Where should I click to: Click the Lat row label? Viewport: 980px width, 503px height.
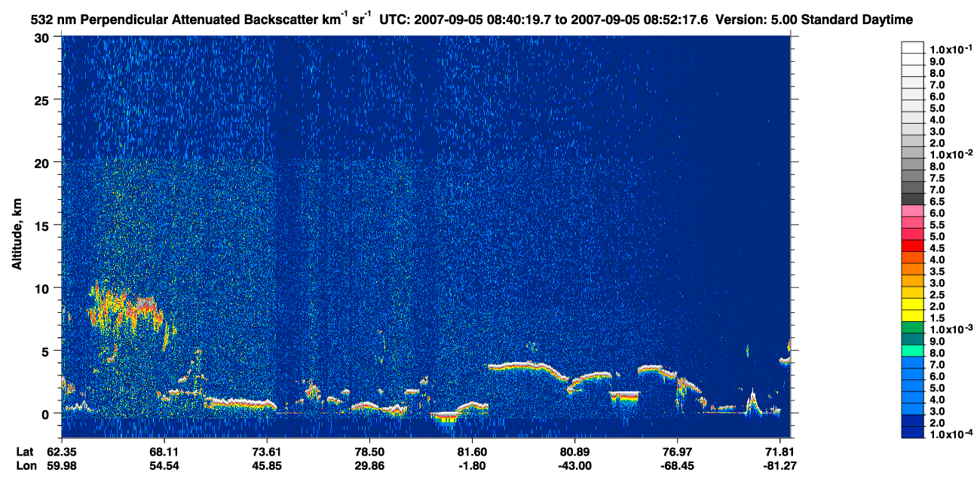tap(25, 451)
